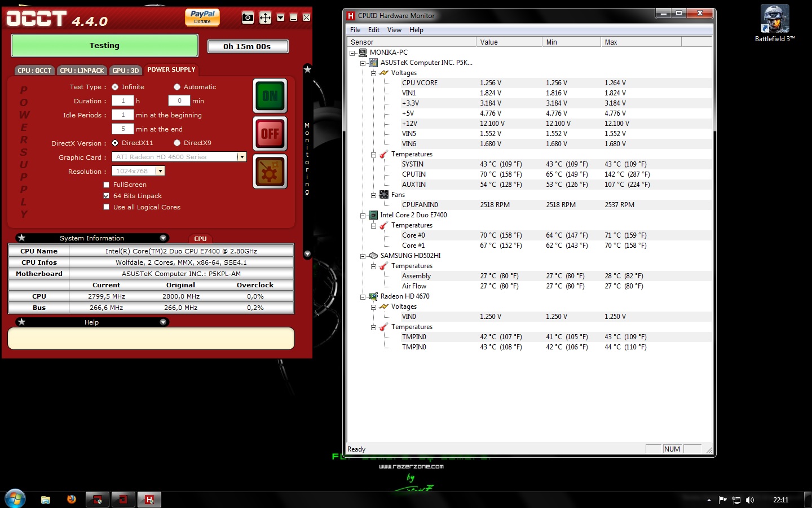Open Battlefield 3 desktop shortcut
The width and height of the screenshot is (812, 508).
click(775, 24)
